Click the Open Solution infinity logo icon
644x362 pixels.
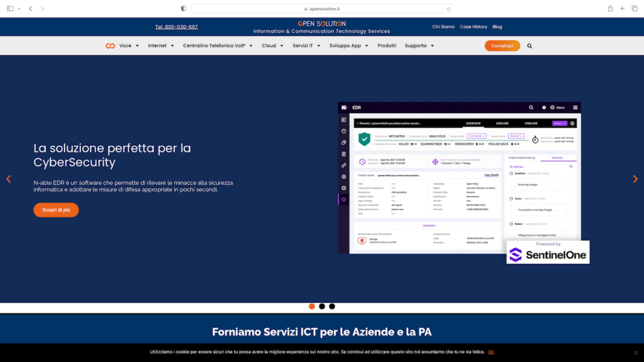pyautogui.click(x=110, y=46)
